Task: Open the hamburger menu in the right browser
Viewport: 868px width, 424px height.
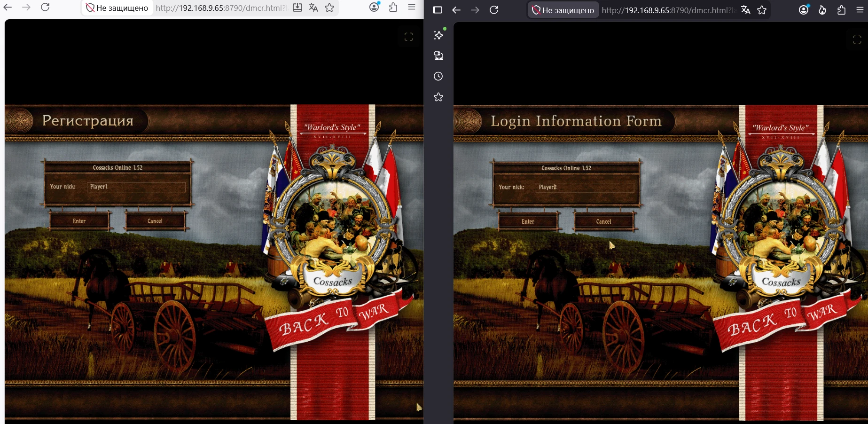Action: click(860, 10)
